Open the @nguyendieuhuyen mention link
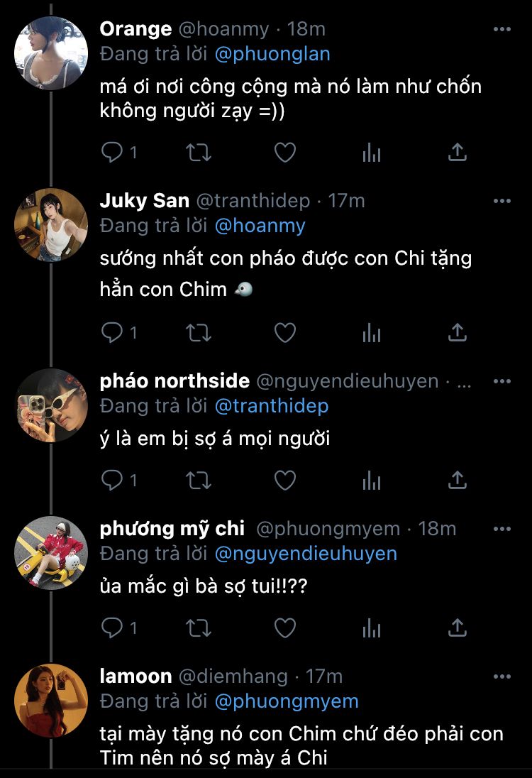Viewport: 532px width, 778px height. [x=306, y=554]
